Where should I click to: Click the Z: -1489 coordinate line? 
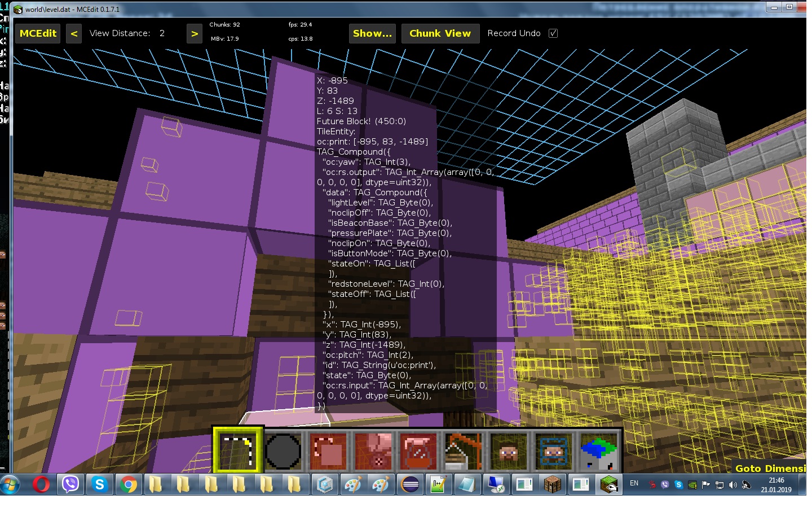click(336, 101)
